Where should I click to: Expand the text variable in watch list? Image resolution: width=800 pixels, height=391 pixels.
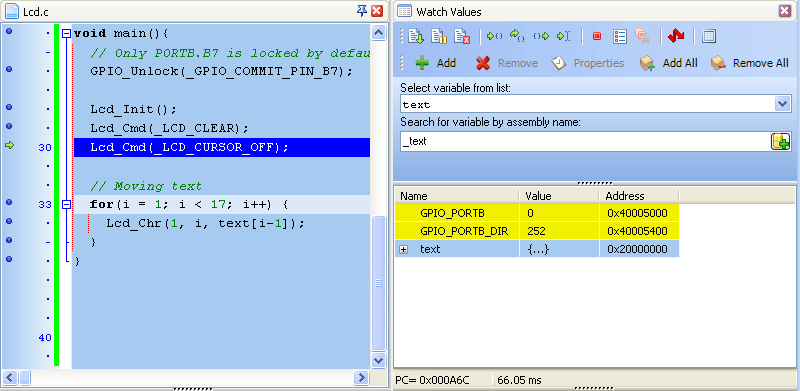tap(404, 250)
